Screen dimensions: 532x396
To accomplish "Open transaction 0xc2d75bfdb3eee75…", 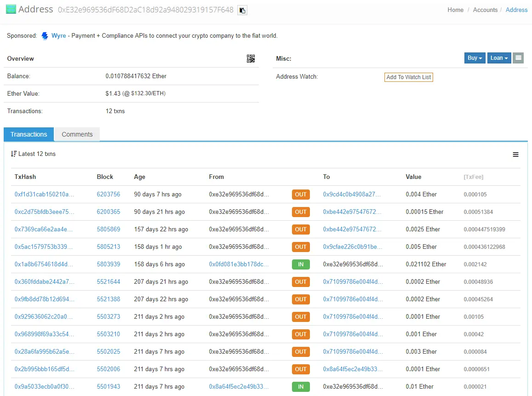I will click(44, 212).
